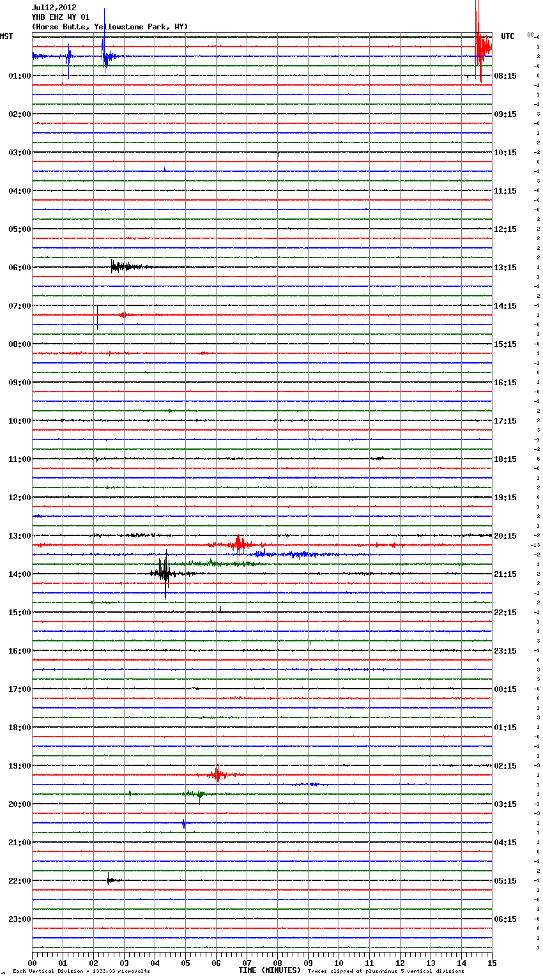This screenshot has height=980, width=543.
Task: Click the 13:00 MST row label
Action: (x=19, y=536)
